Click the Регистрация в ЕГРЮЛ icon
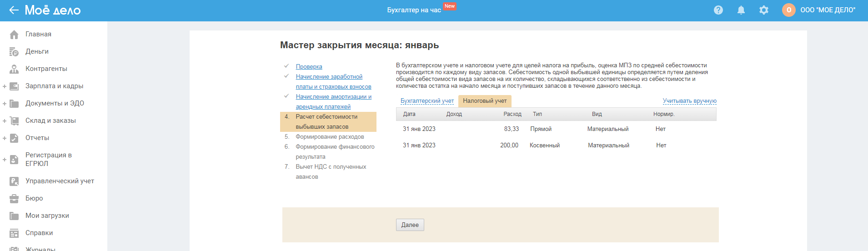868x251 pixels. [x=14, y=160]
